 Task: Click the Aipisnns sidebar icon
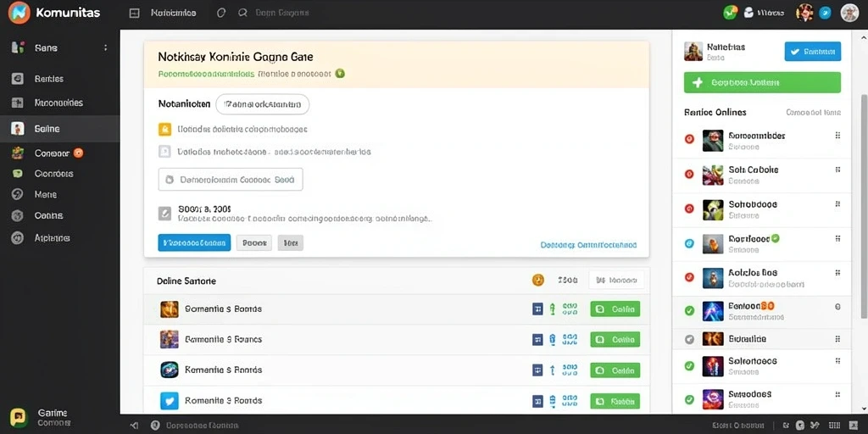[18, 238]
